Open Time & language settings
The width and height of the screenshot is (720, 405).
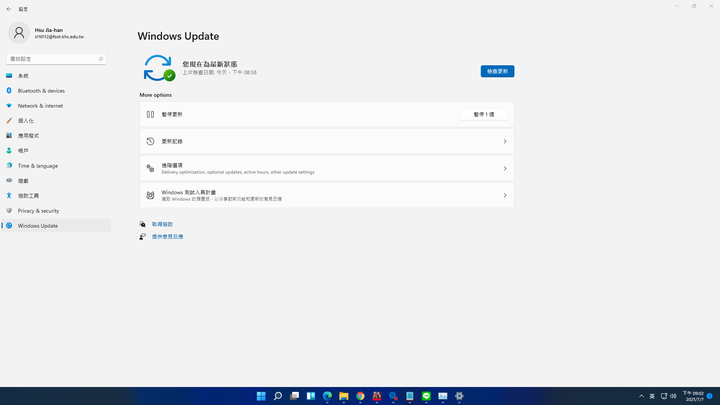pos(56,166)
